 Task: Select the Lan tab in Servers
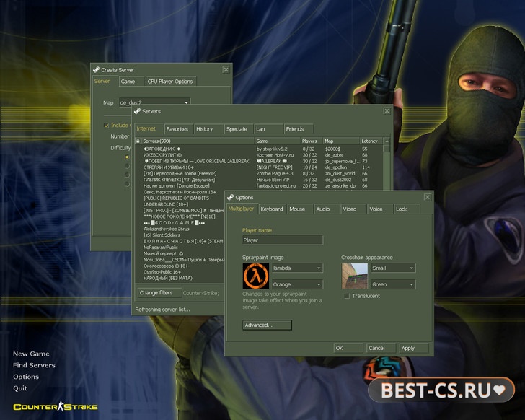point(268,129)
